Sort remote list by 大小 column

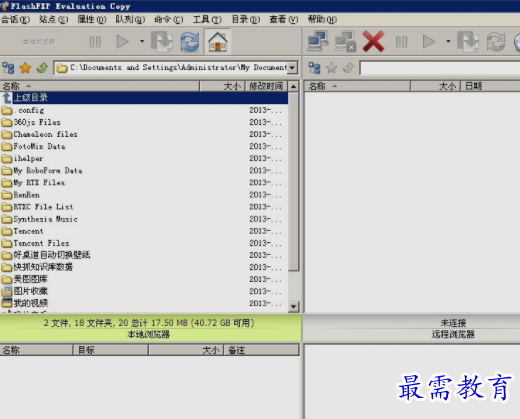tap(435, 86)
